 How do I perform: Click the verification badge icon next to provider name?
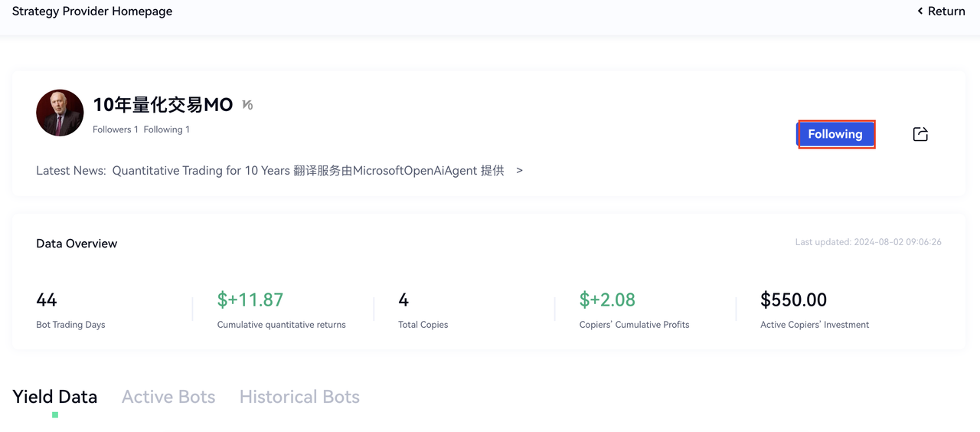point(247,105)
